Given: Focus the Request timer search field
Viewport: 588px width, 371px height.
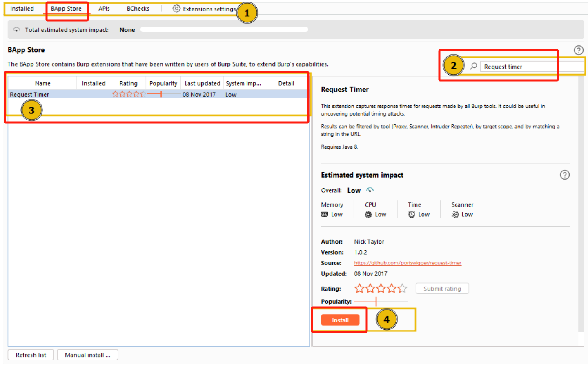Looking at the screenshot, I should pyautogui.click(x=531, y=67).
